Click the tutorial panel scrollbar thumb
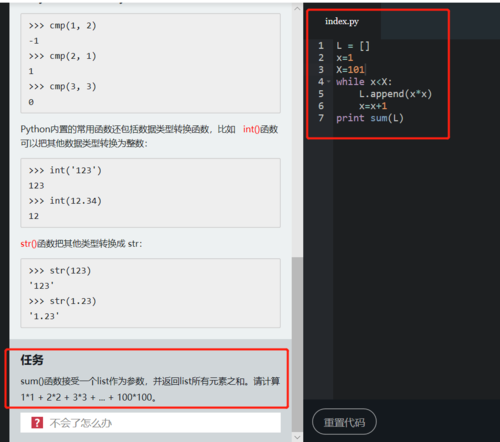Screen dimensions: 500x442 [x=297, y=344]
